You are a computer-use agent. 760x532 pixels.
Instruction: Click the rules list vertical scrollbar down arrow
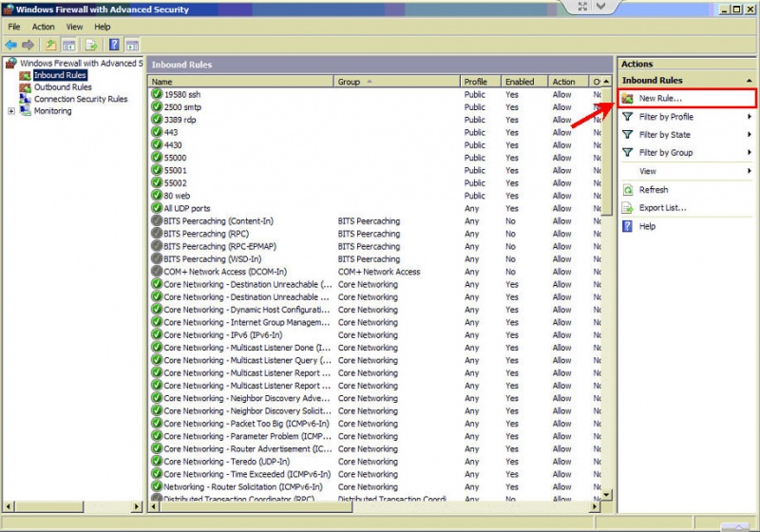[x=606, y=495]
